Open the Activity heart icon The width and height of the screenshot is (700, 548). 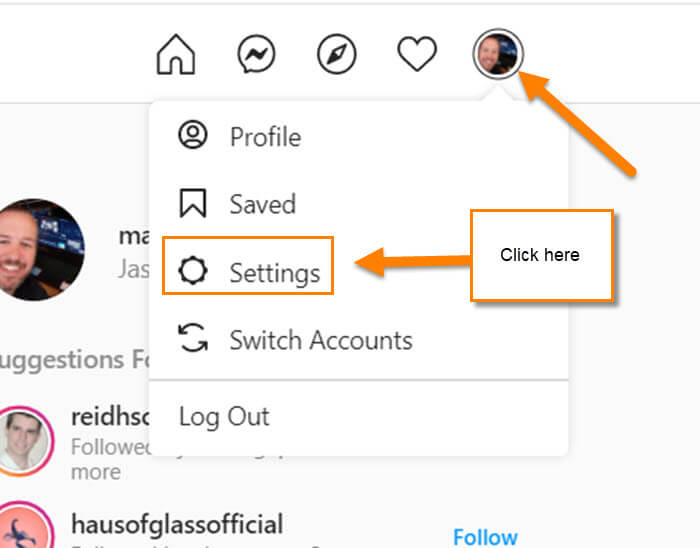(417, 54)
